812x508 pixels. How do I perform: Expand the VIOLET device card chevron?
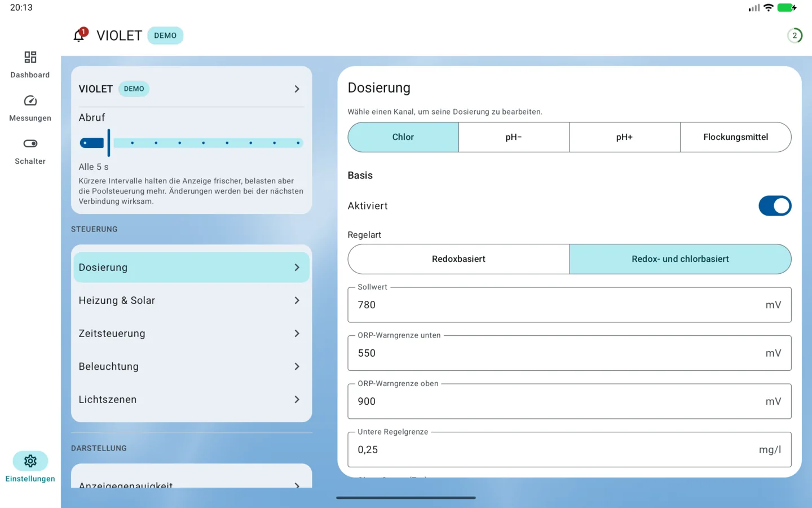coord(297,89)
